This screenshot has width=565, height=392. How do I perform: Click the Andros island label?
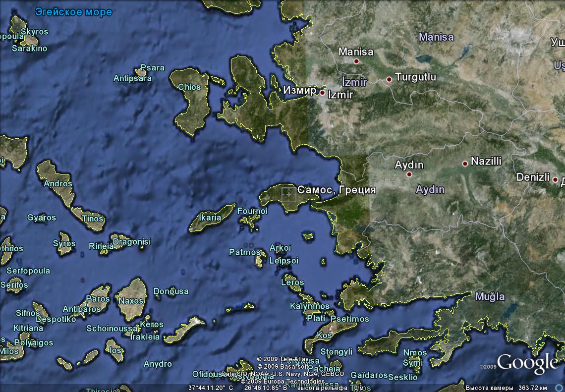click(58, 183)
